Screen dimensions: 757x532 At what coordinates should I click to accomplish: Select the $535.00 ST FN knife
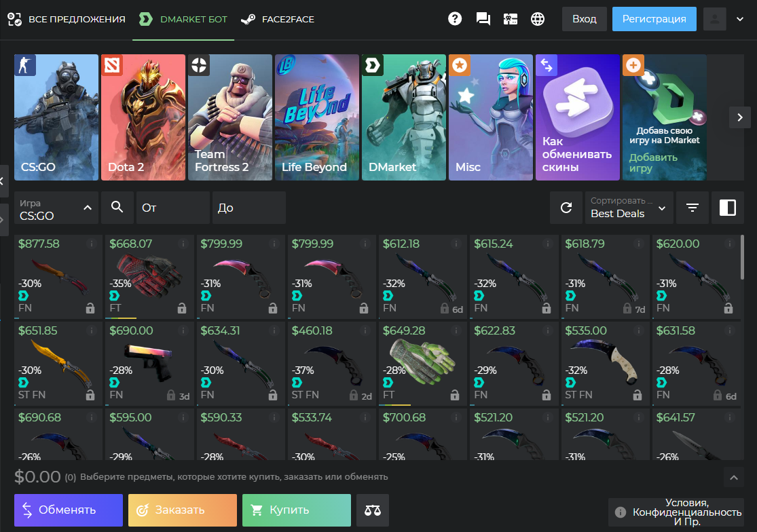pyautogui.click(x=606, y=364)
